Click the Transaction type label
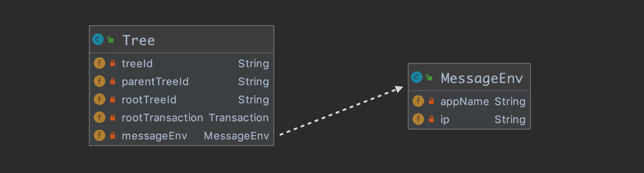Viewport: 644px width, 173px height. pyautogui.click(x=239, y=118)
